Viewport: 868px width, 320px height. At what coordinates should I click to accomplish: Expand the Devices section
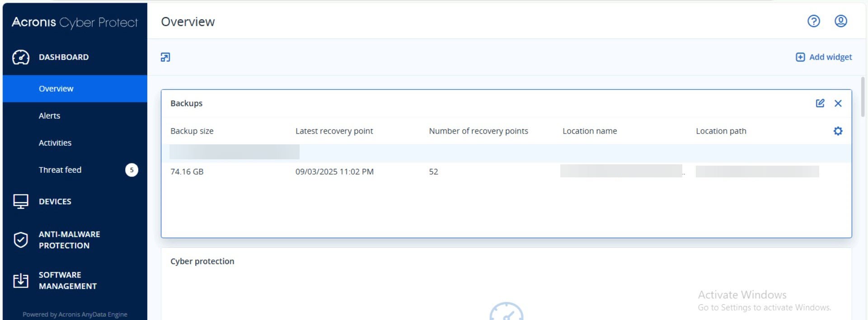pos(55,201)
